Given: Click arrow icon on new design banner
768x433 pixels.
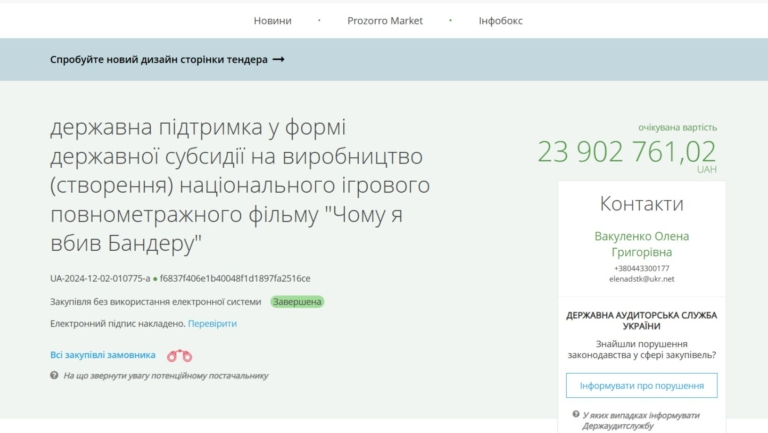Looking at the screenshot, I should [279, 59].
